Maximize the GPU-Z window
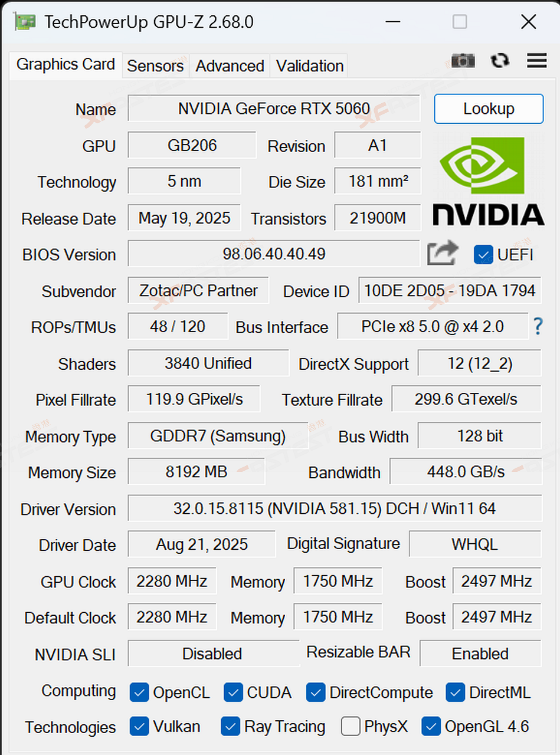Viewport: 560px width, 755px height. point(460,22)
